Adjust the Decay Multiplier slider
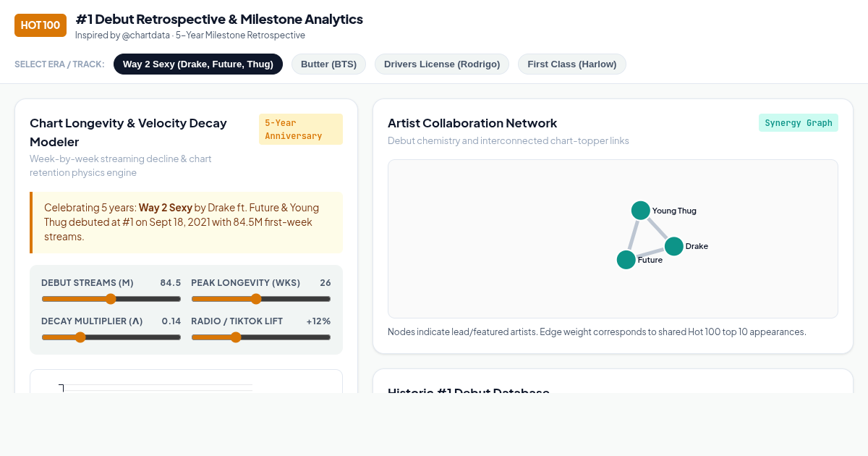 (111, 337)
